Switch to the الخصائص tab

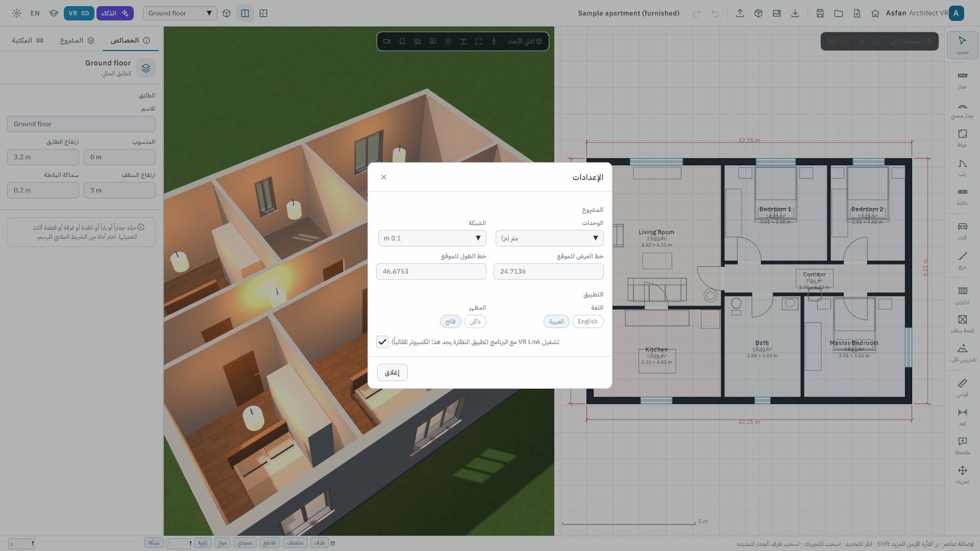pyautogui.click(x=130, y=40)
